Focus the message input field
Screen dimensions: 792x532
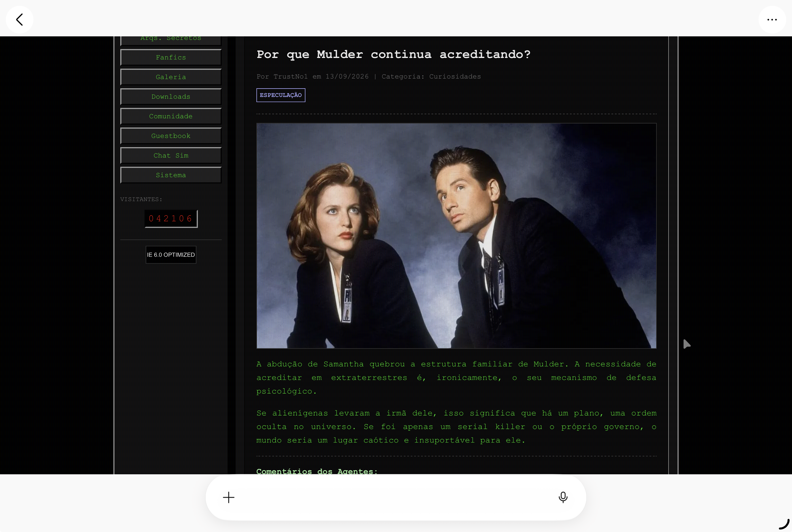pyautogui.click(x=396, y=497)
